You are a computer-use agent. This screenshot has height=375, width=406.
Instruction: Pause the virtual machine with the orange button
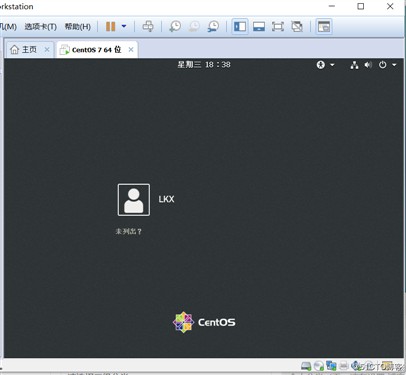coord(110,26)
